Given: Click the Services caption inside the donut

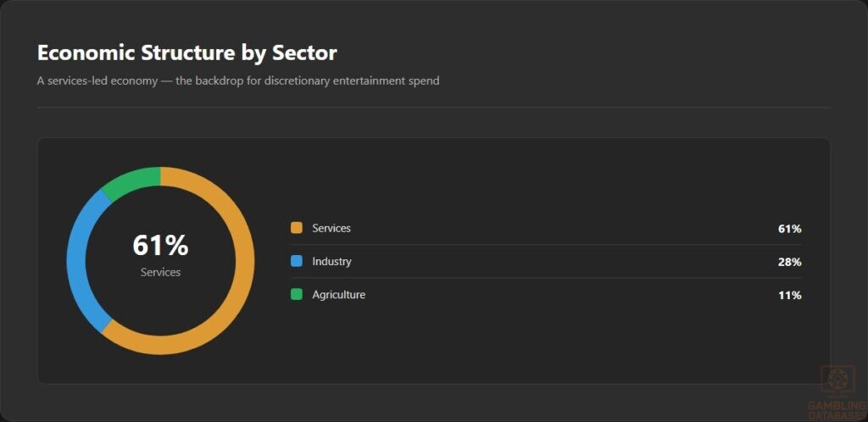Looking at the screenshot, I should coord(160,272).
